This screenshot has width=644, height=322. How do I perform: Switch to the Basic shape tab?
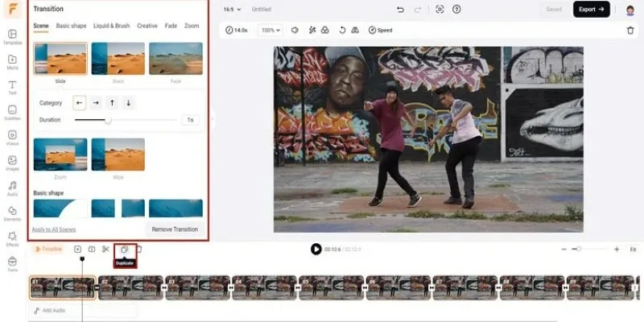click(x=71, y=26)
